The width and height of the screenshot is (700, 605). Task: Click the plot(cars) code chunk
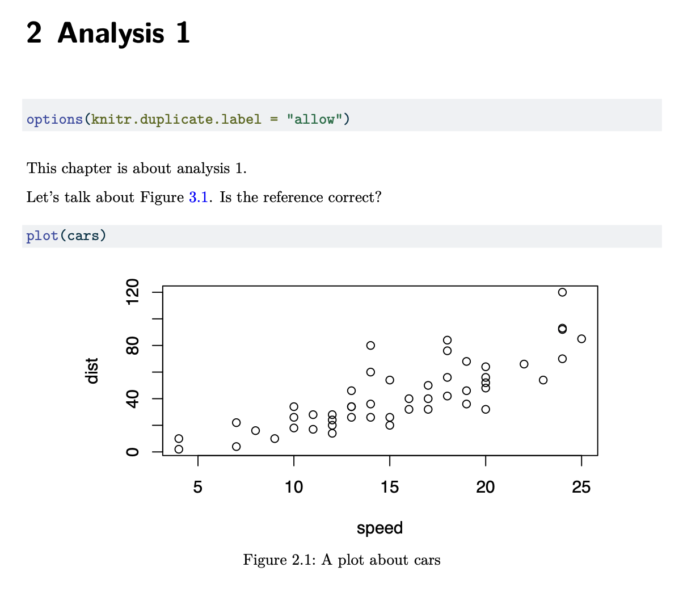pyautogui.click(x=341, y=236)
